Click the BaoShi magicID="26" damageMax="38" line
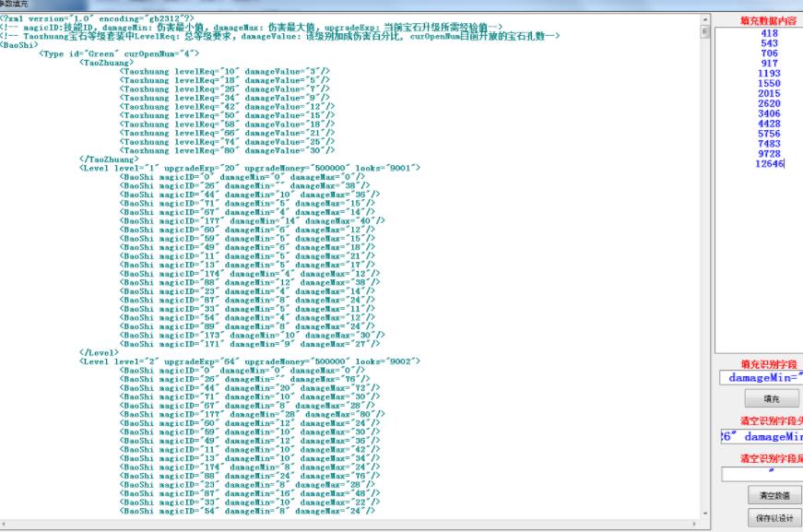 (x=245, y=186)
